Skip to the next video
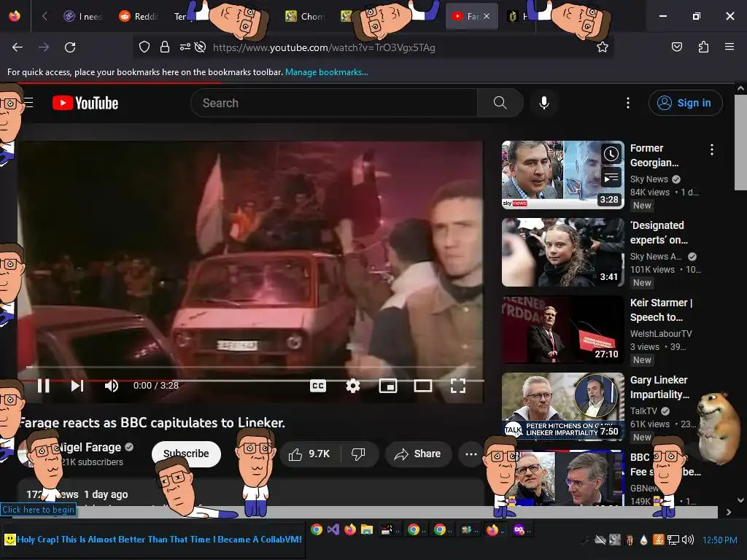 77,386
